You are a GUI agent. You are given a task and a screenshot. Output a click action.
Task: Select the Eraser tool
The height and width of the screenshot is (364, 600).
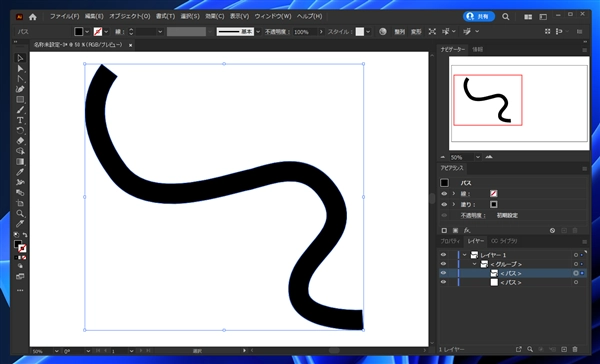[x=20, y=141]
